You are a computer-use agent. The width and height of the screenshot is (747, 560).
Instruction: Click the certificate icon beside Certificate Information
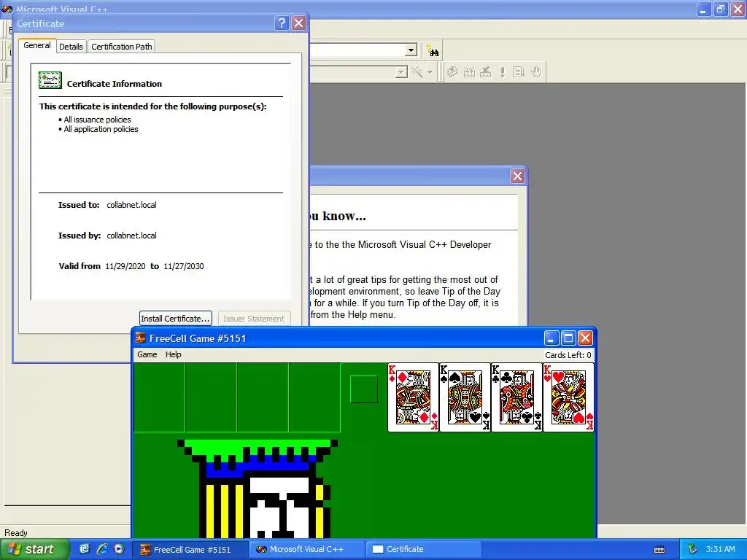[x=50, y=80]
